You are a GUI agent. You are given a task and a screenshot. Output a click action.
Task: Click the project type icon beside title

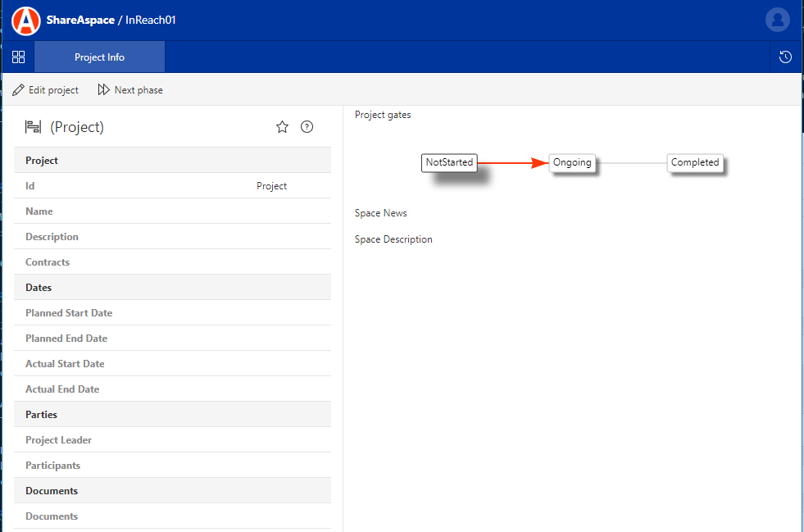(33, 127)
